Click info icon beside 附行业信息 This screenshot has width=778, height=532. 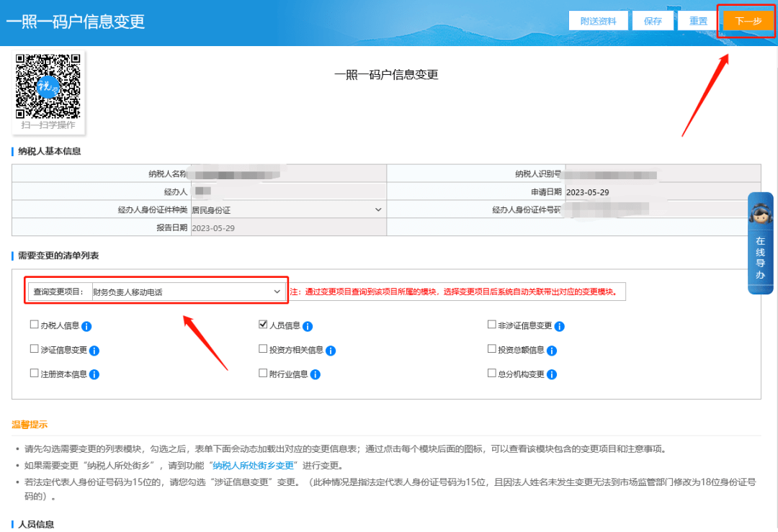tap(316, 374)
